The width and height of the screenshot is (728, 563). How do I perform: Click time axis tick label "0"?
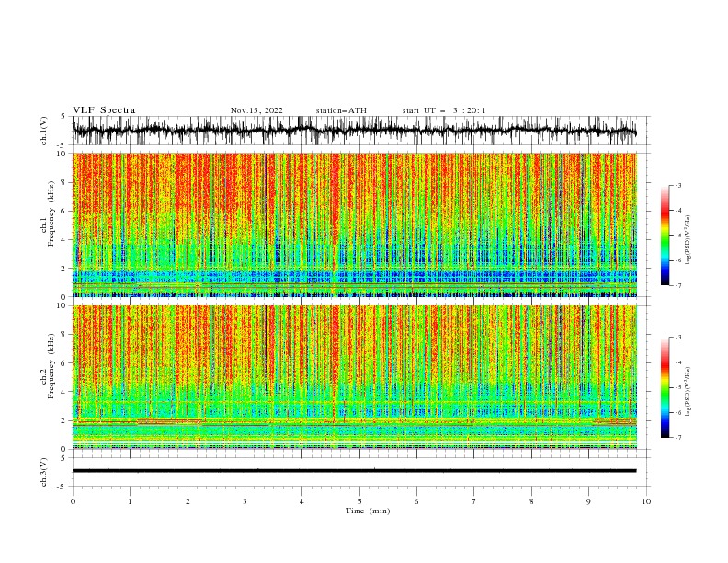[x=73, y=501]
